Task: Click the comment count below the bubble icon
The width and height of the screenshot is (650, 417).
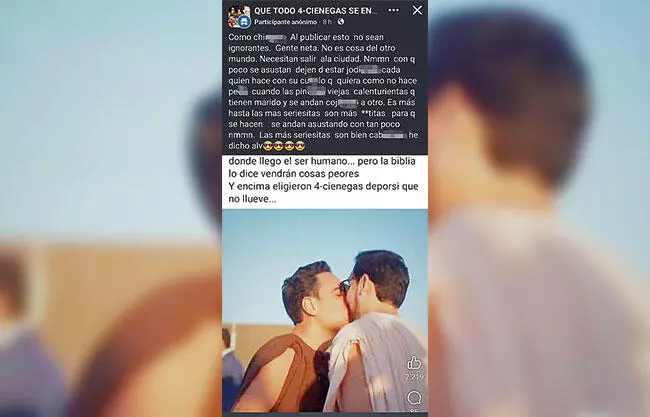Action: click(414, 410)
